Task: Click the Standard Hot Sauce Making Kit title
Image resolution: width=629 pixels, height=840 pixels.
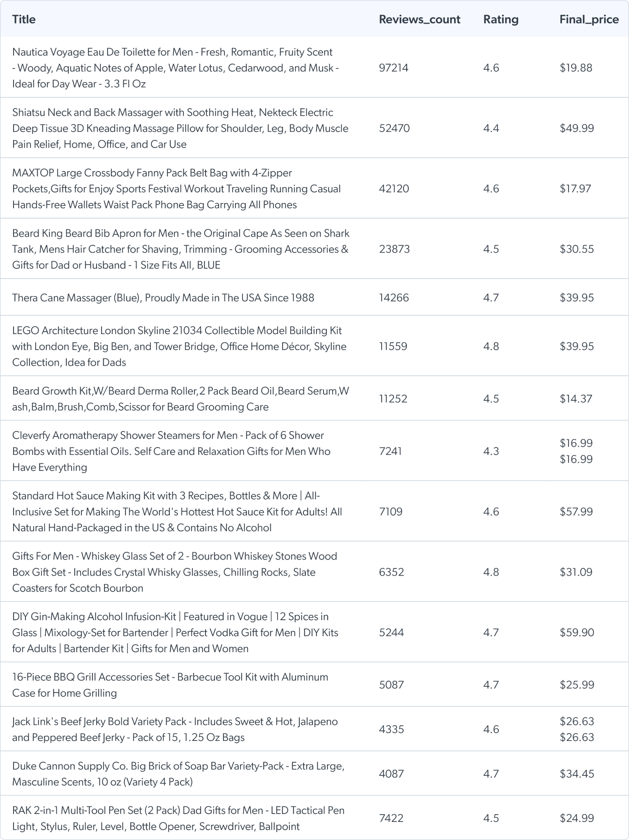Action: coord(177,512)
